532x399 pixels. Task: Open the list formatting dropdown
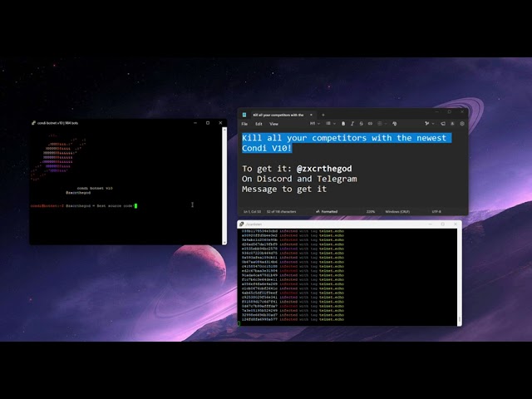click(x=331, y=124)
